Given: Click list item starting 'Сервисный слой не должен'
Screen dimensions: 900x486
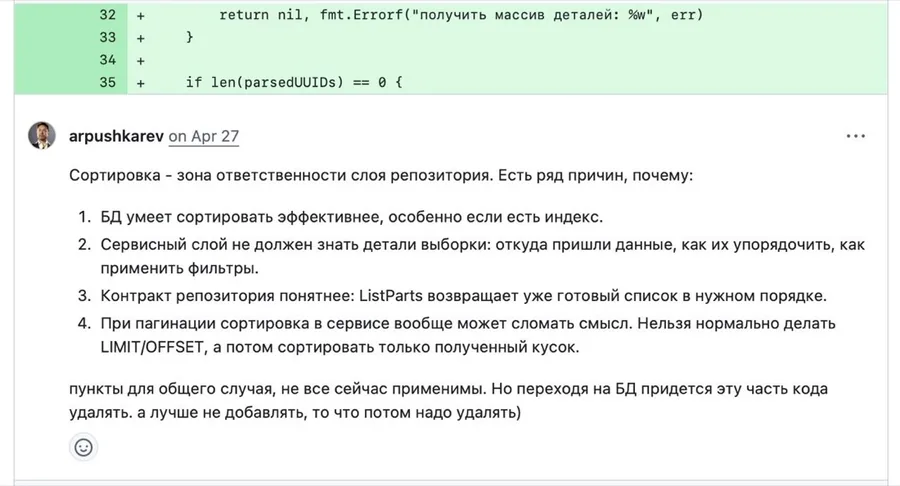Looking at the screenshot, I should (483, 256).
